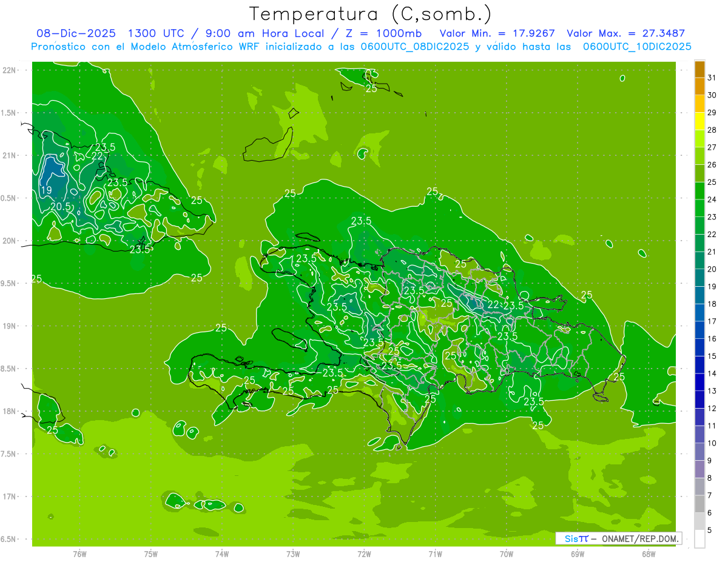The image size is (728, 562).
Task: Click legend swatch between 16 and 17
Action: (699, 330)
